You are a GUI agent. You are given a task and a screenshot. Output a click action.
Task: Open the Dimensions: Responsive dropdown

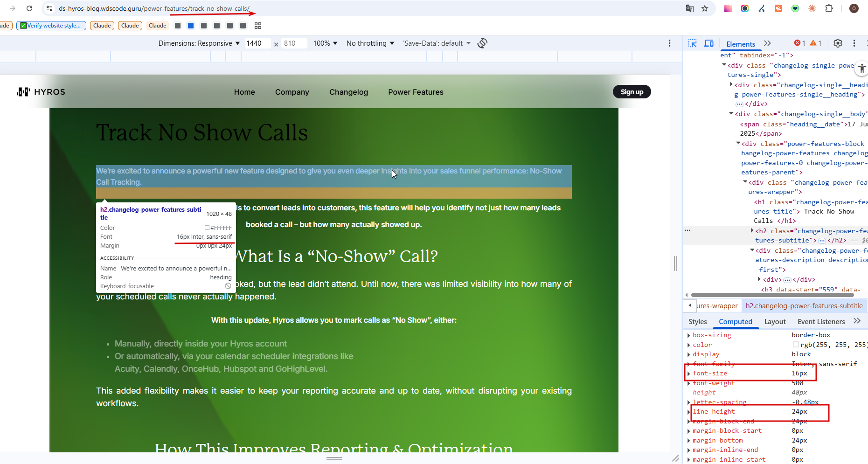(x=199, y=43)
